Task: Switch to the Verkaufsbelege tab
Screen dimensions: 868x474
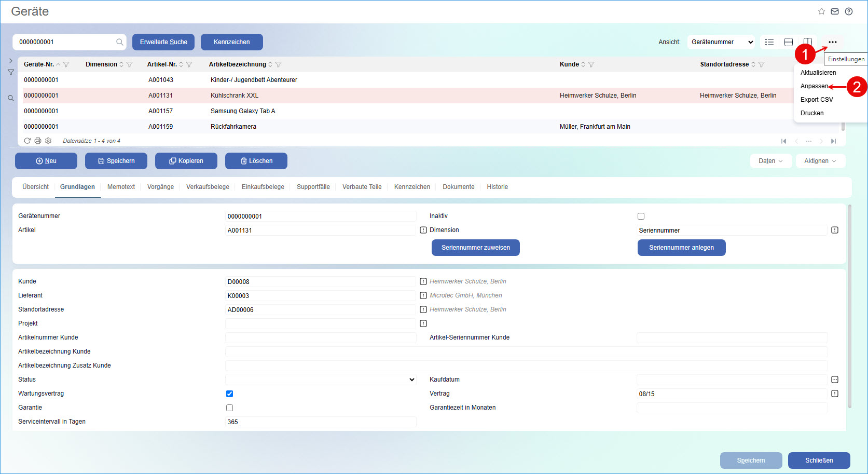Action: (x=208, y=187)
